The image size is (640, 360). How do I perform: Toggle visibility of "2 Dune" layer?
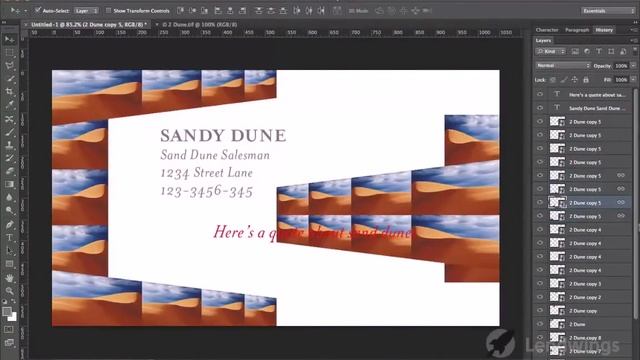[x=540, y=324]
